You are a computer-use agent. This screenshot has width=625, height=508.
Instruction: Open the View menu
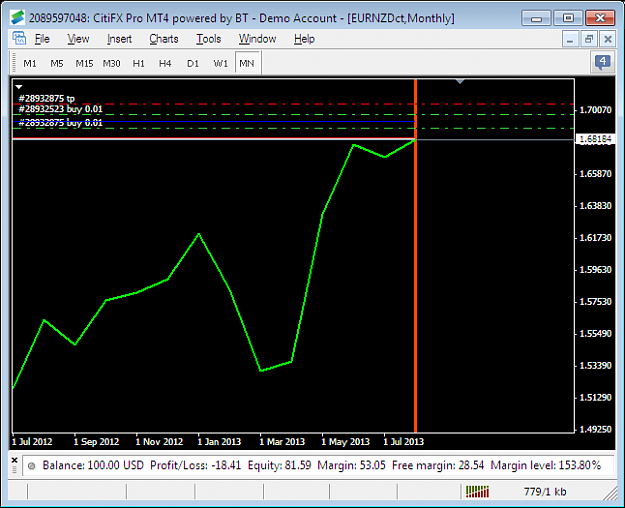[78, 39]
